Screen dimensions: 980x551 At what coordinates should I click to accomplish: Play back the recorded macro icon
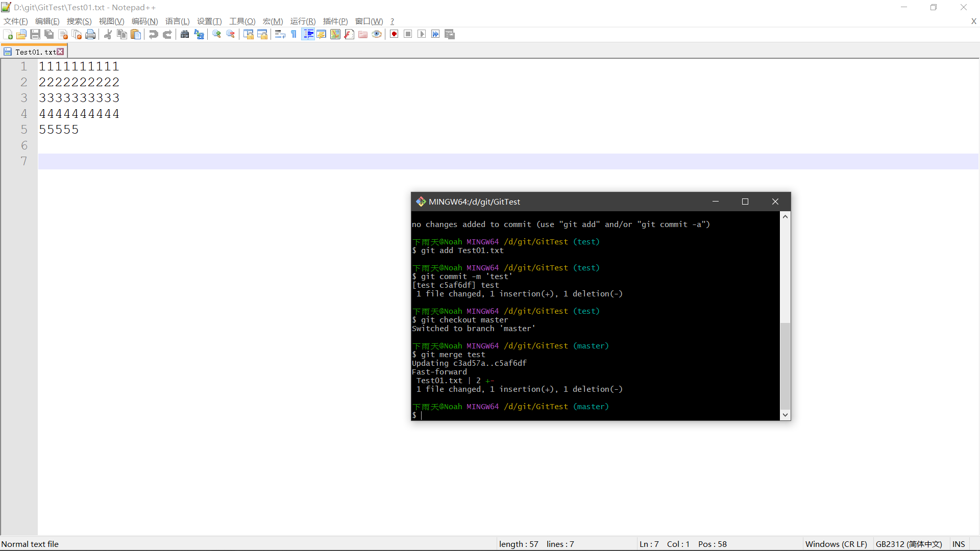pos(422,34)
